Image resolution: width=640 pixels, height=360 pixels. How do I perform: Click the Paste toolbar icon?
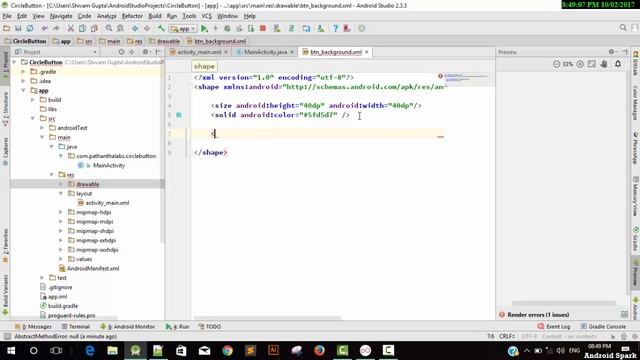(x=94, y=29)
